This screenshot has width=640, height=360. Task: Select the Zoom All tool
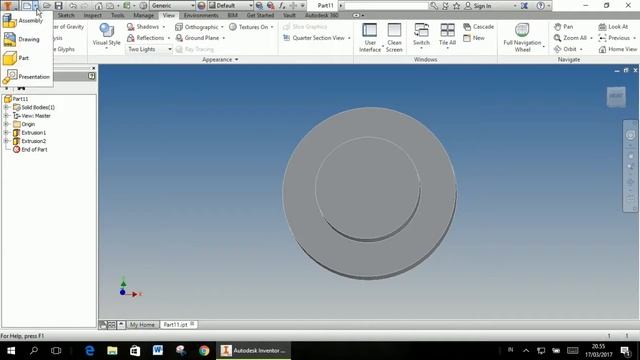tap(570, 38)
